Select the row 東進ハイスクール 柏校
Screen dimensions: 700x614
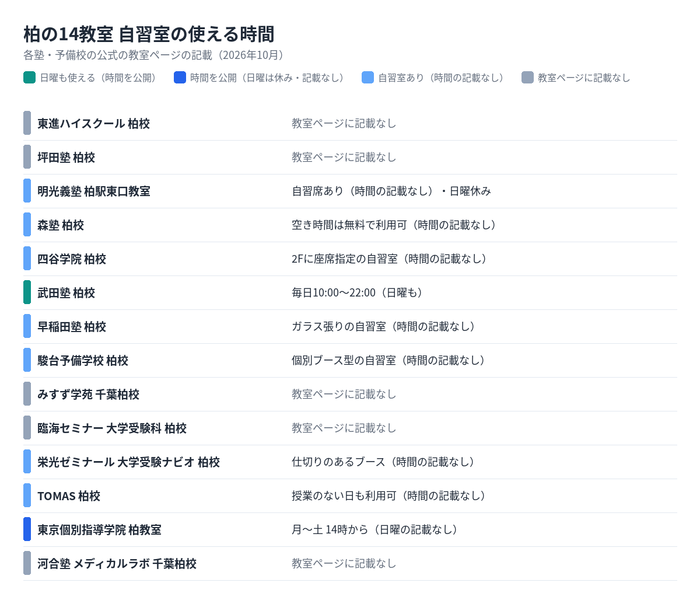(350, 123)
